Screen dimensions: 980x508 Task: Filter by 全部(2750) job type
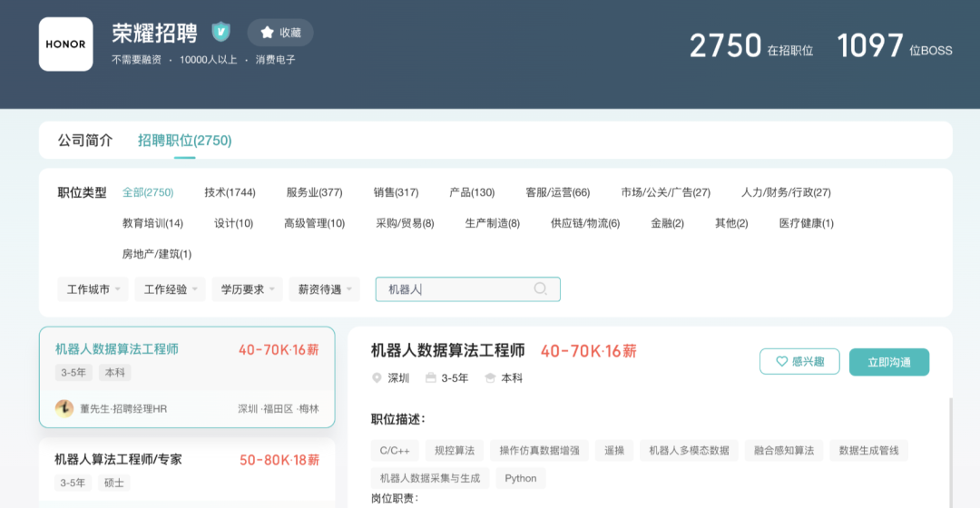click(x=148, y=192)
